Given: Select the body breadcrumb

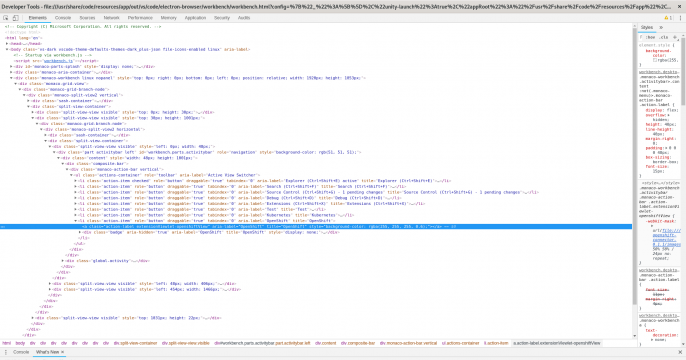Looking at the screenshot, I should coord(20,343).
